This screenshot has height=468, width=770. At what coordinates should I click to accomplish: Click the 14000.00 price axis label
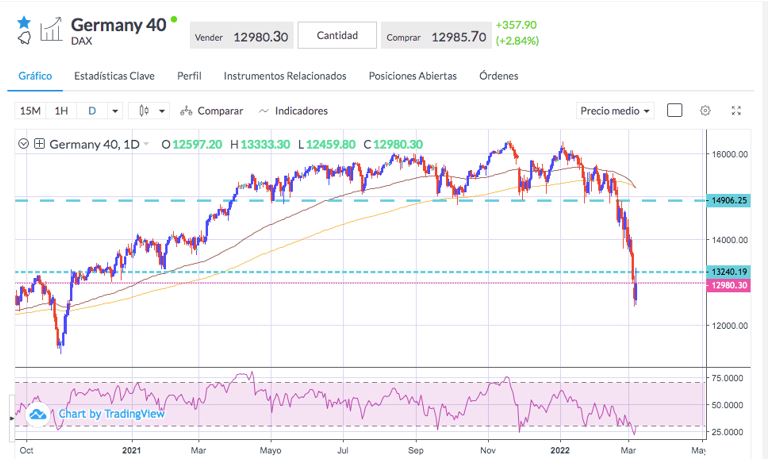click(x=730, y=240)
